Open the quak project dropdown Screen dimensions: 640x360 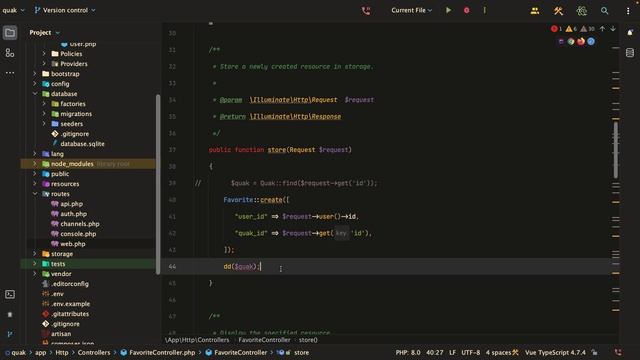[x=13, y=10]
